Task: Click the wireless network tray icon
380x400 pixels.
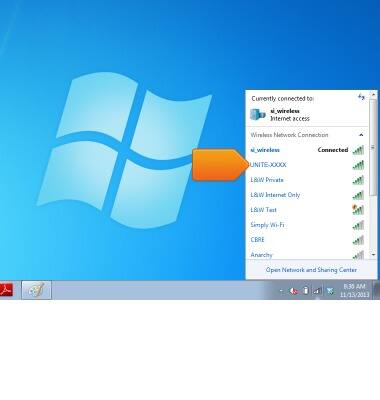Action: 317,291
